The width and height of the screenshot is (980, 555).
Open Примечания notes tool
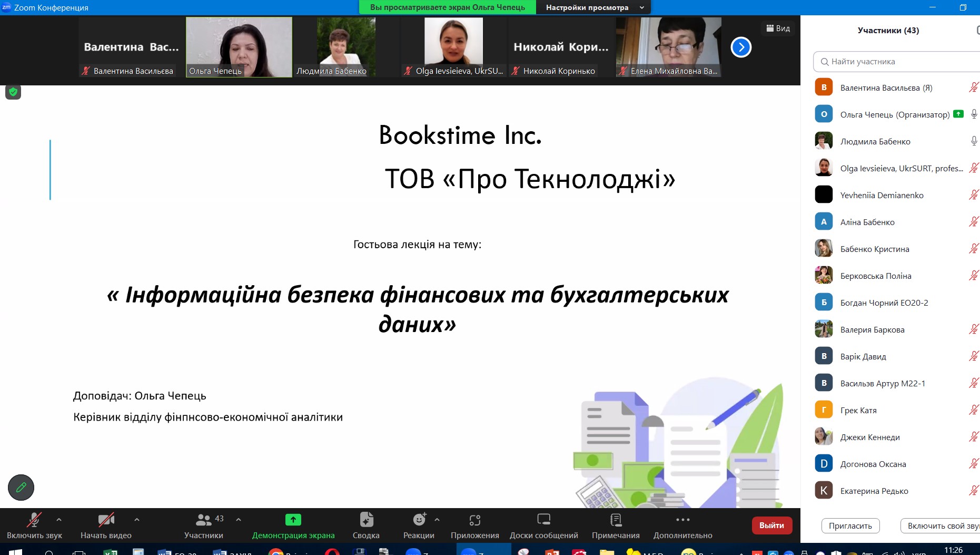click(616, 525)
